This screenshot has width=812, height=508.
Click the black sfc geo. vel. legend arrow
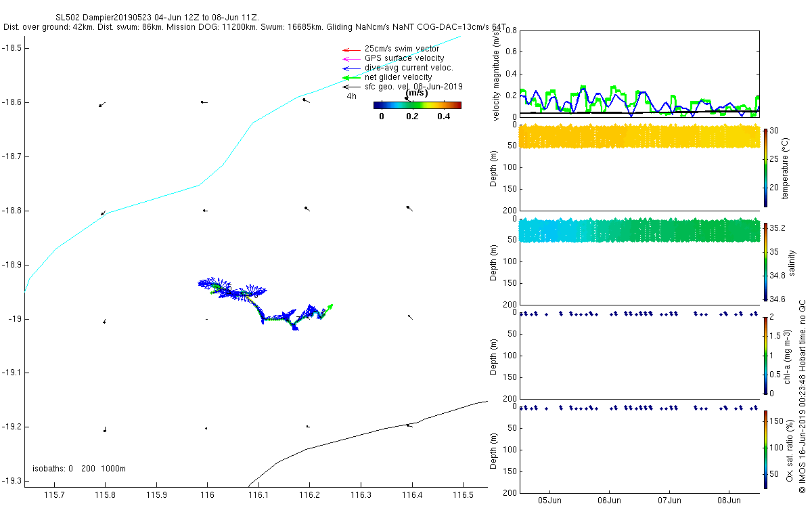[x=351, y=87]
